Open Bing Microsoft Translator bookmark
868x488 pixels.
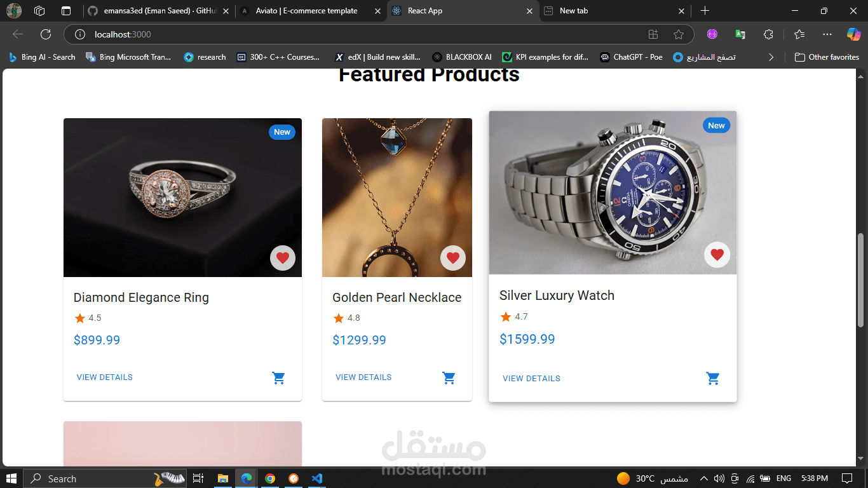click(x=130, y=57)
